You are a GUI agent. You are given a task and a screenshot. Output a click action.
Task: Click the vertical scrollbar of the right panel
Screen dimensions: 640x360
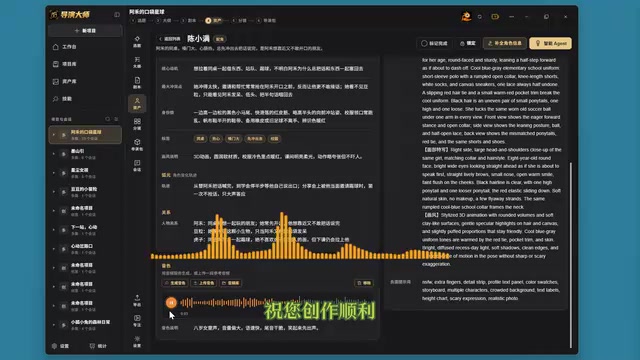(571, 255)
